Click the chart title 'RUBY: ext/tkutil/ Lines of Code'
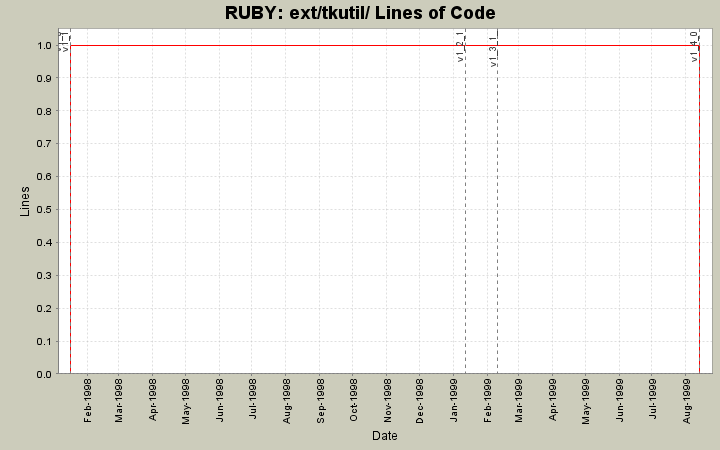Image resolution: width=720 pixels, height=450 pixels. click(x=360, y=13)
